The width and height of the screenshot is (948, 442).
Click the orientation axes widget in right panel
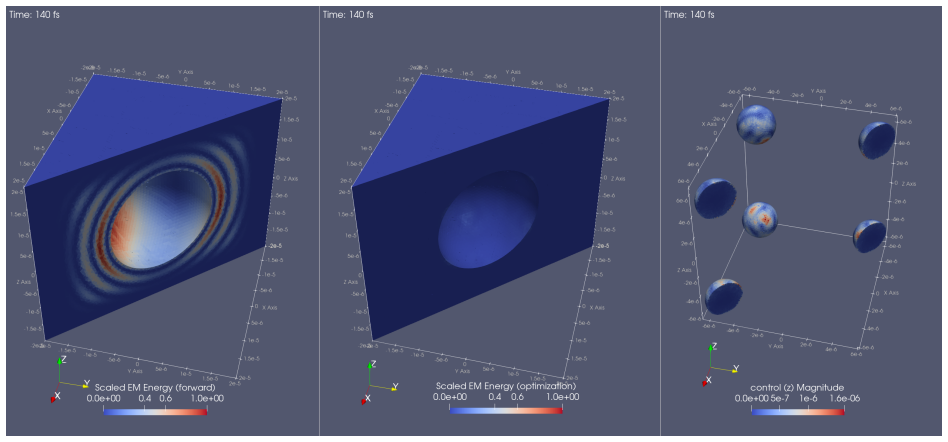[x=721, y=363]
